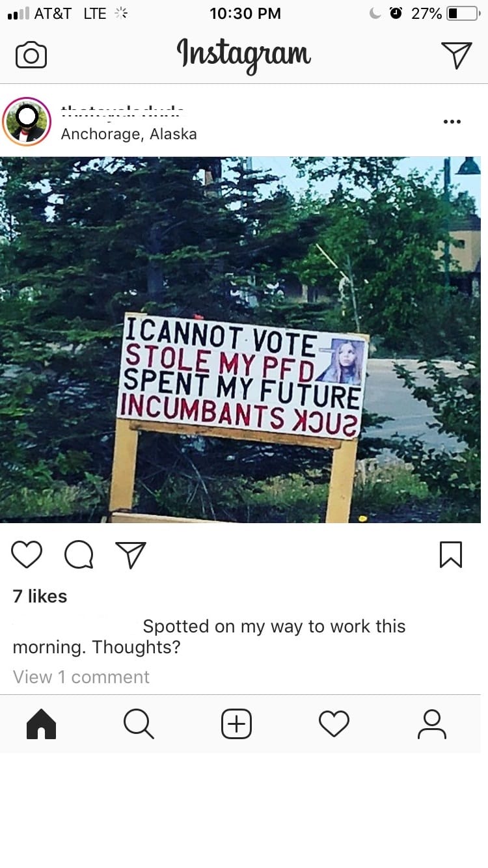This screenshot has height=868, width=488.
Task: Open Activity tab heart icon
Action: click(x=334, y=724)
